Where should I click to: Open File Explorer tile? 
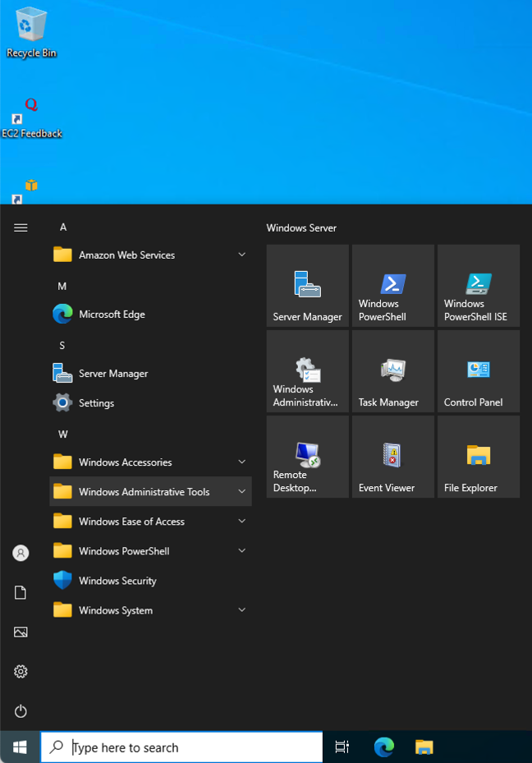coord(479,457)
